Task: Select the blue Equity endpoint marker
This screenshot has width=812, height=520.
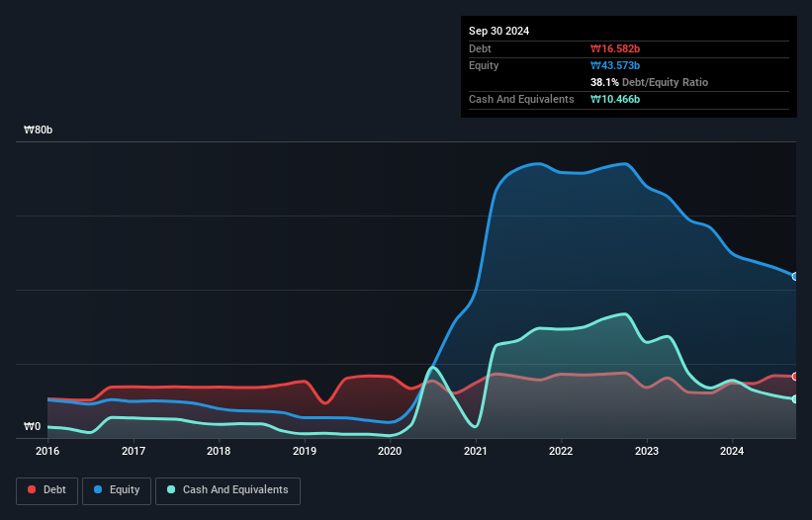Action: [x=795, y=277]
